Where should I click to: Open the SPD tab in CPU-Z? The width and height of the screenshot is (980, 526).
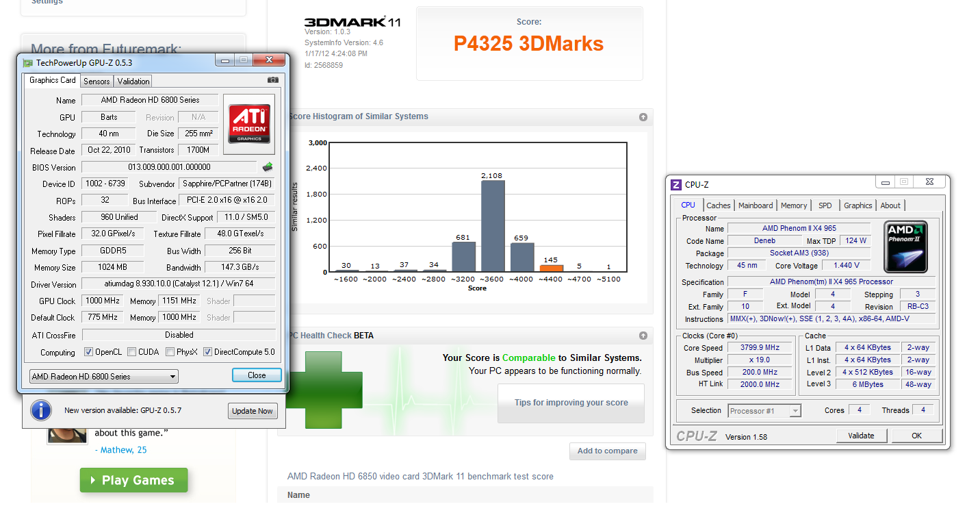click(825, 205)
